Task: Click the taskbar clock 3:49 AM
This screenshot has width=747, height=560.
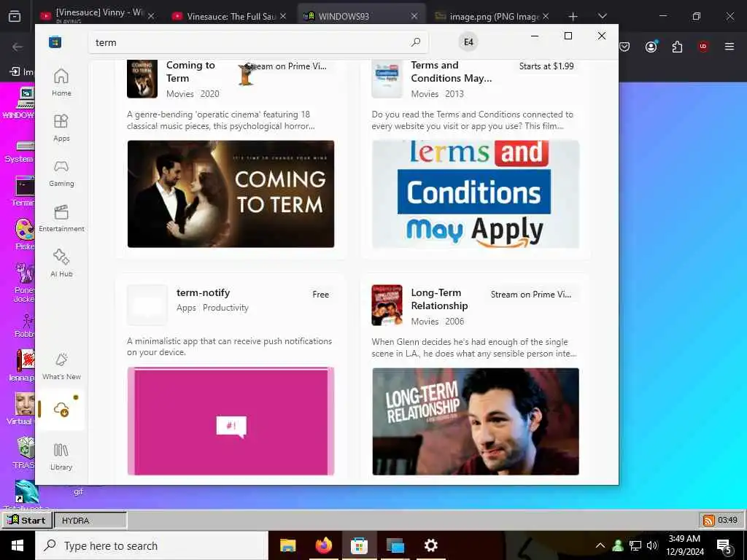Action: (x=685, y=545)
